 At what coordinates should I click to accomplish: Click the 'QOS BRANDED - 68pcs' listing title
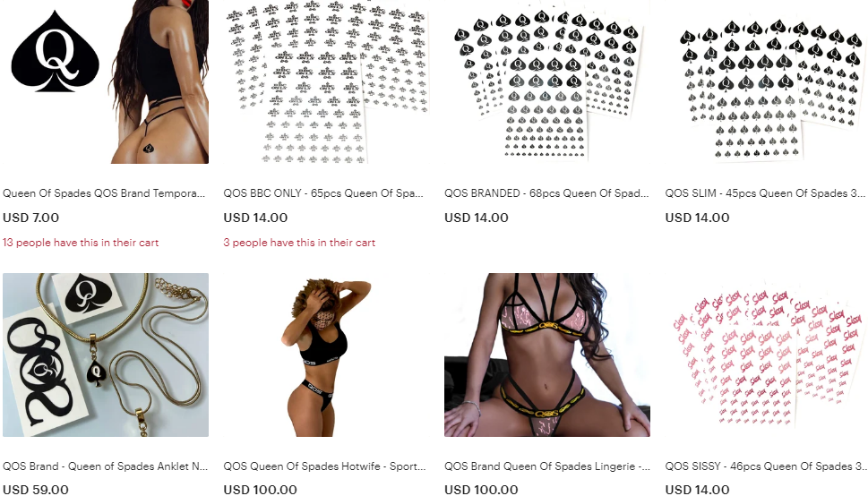point(546,193)
